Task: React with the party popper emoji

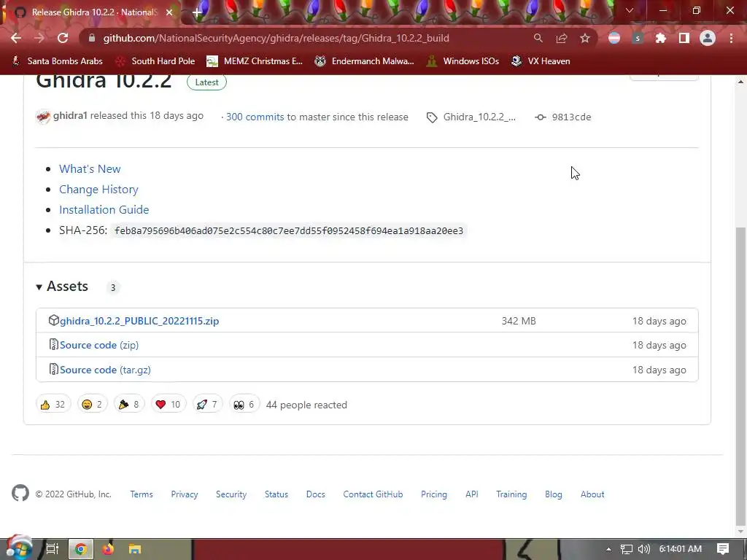Action: click(129, 404)
